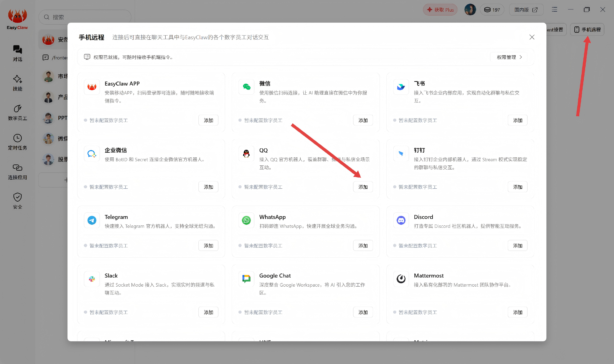Click the 获取 Plus upgrade button

(x=440, y=10)
